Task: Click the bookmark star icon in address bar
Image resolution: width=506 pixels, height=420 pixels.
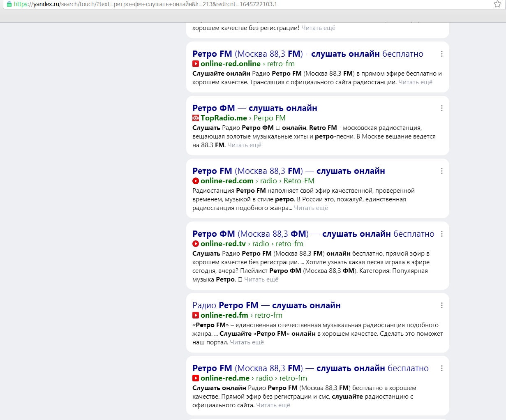Action: coord(497,4)
